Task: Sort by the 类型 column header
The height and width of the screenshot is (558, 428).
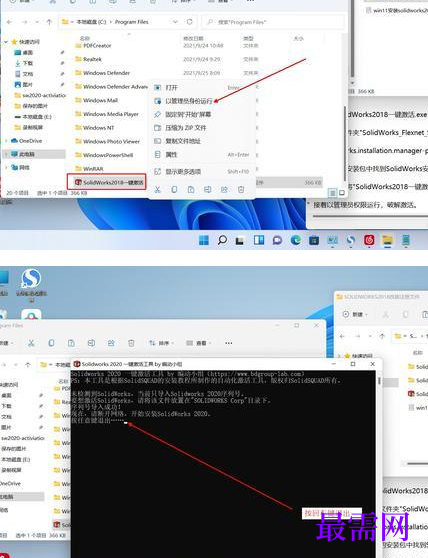Action: click(248, 38)
